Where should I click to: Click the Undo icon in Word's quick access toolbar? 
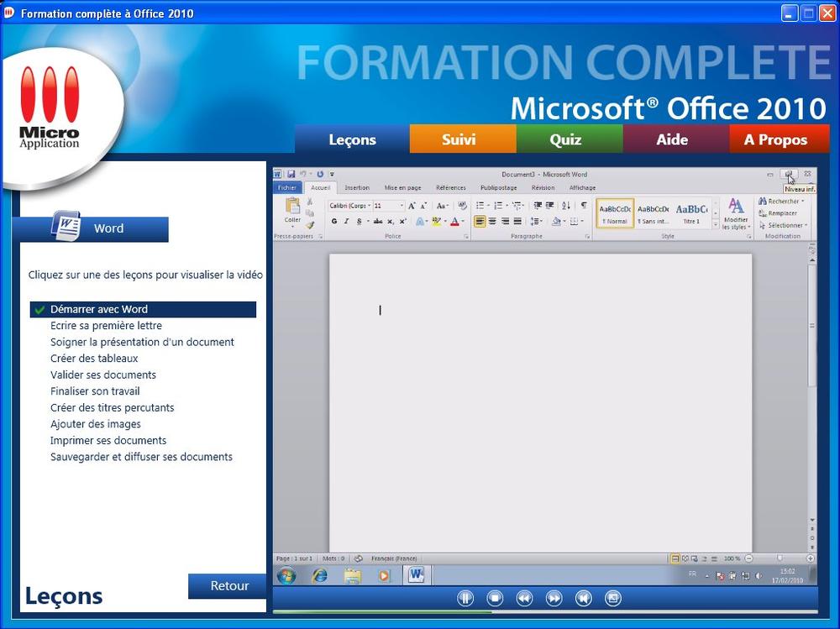pyautogui.click(x=302, y=174)
